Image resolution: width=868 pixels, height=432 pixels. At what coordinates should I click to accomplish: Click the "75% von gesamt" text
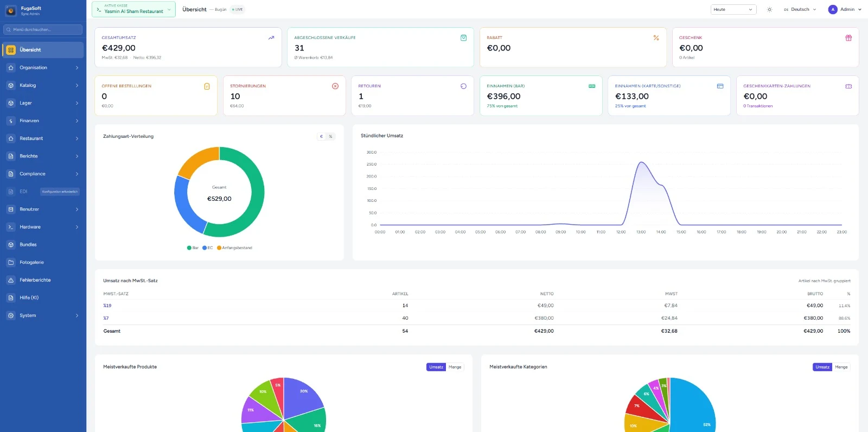[502, 106]
